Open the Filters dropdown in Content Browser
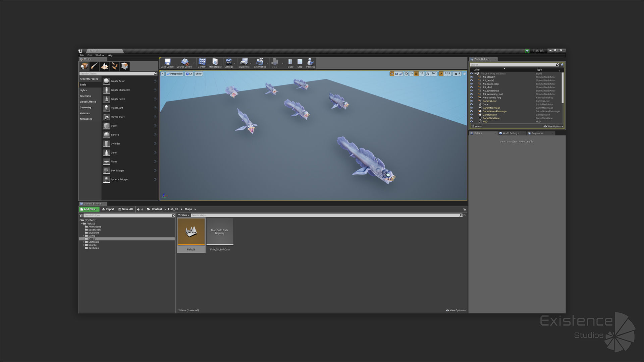 [183, 215]
